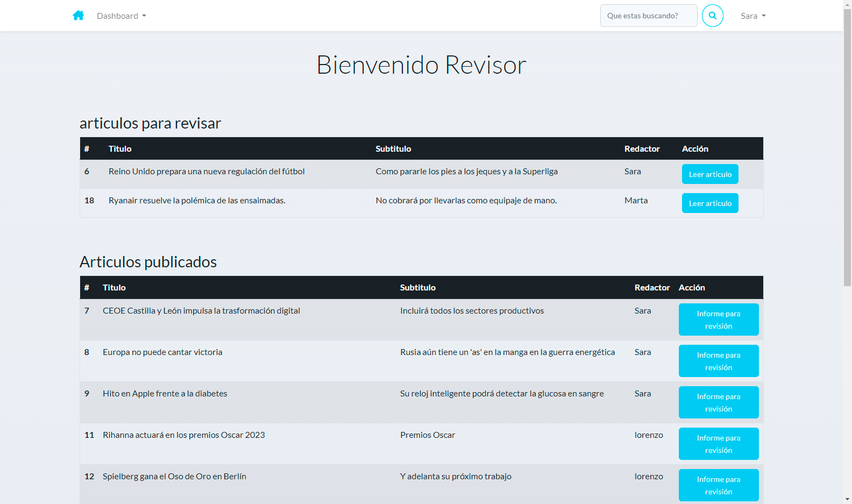Click the home icon in navbar
The height and width of the screenshot is (504, 852).
79,16
